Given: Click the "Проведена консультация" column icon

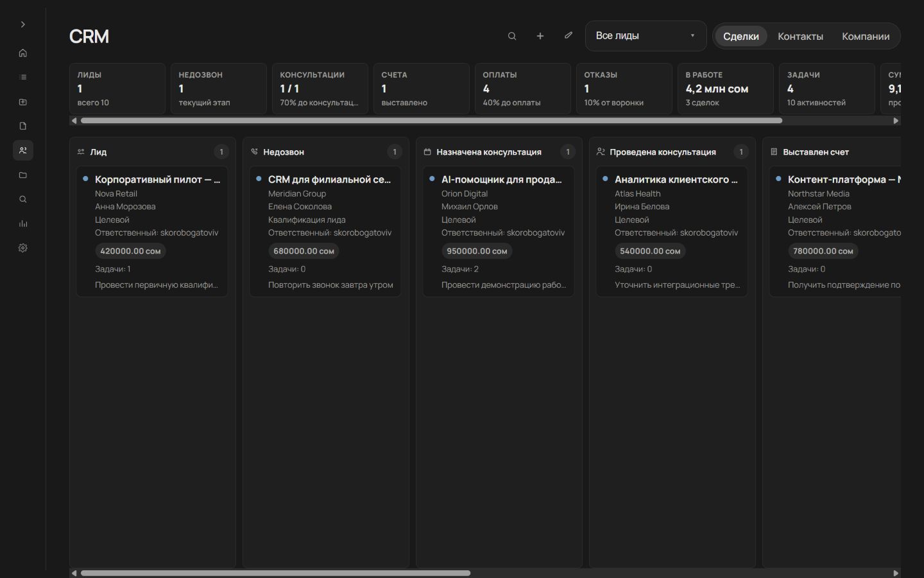Looking at the screenshot, I should click(601, 152).
